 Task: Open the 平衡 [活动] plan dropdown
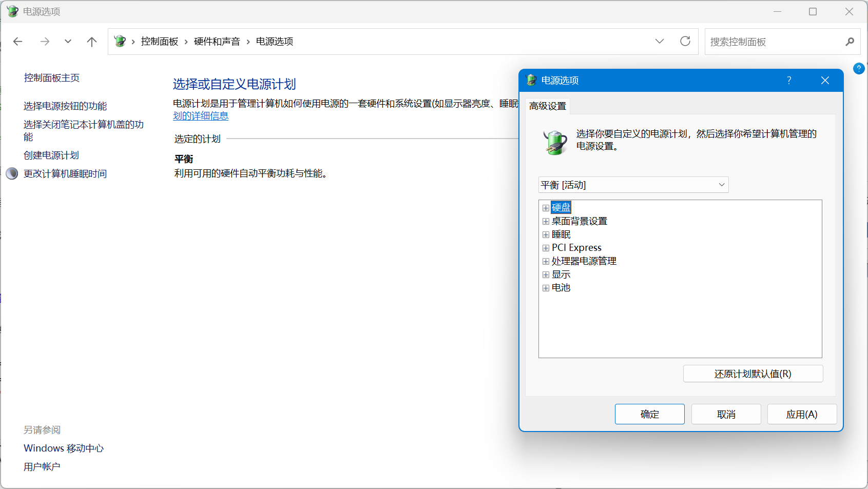coord(633,185)
